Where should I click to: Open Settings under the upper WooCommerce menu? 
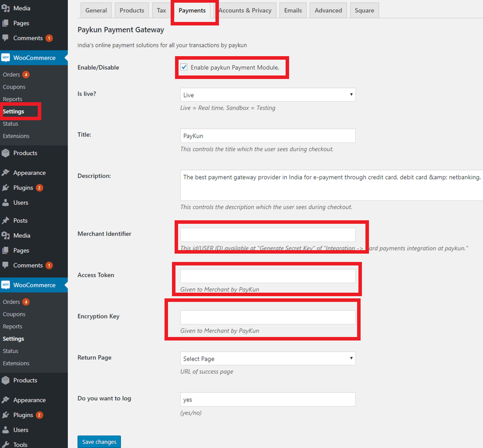tap(14, 111)
